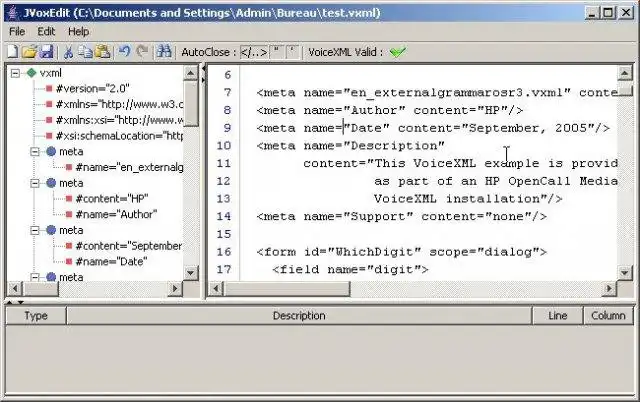The image size is (640, 402).
Task: Click tree panel scroll left arrow
Action: (x=15, y=289)
